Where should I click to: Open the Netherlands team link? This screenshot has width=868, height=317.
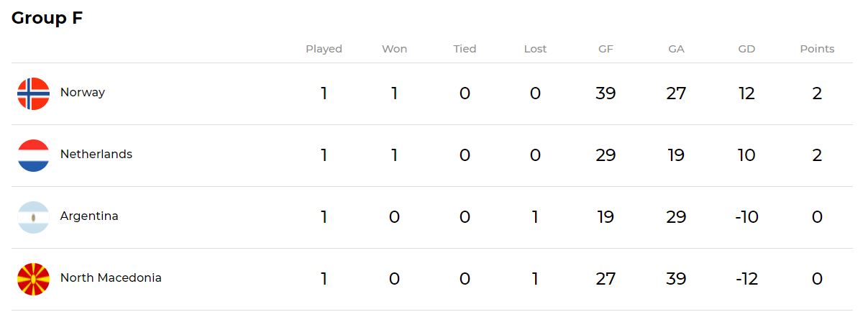pos(96,154)
